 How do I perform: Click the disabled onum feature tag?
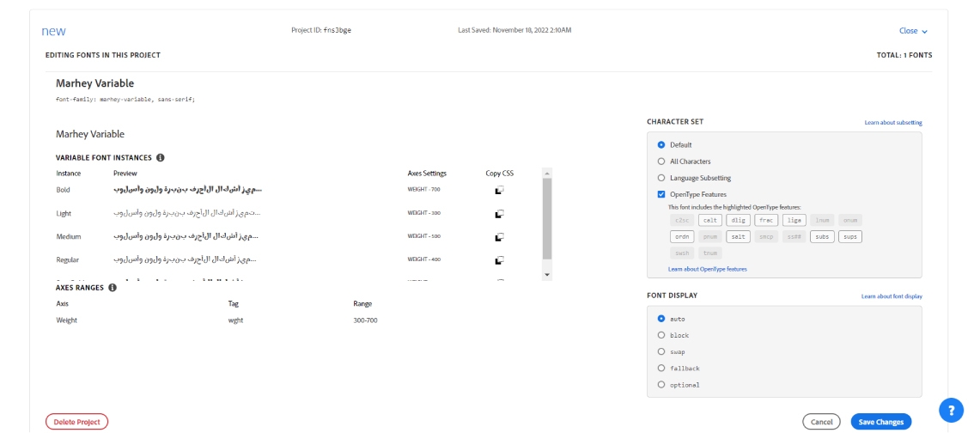pyautogui.click(x=850, y=220)
